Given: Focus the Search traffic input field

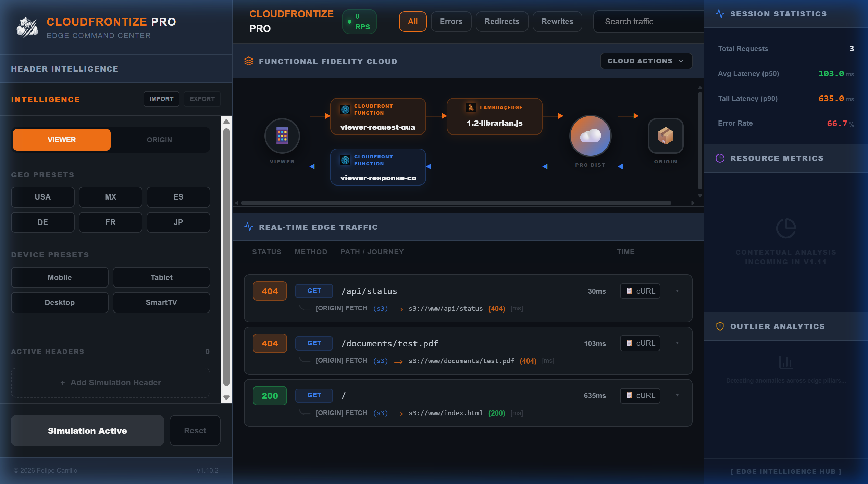Looking at the screenshot, I should tap(648, 22).
